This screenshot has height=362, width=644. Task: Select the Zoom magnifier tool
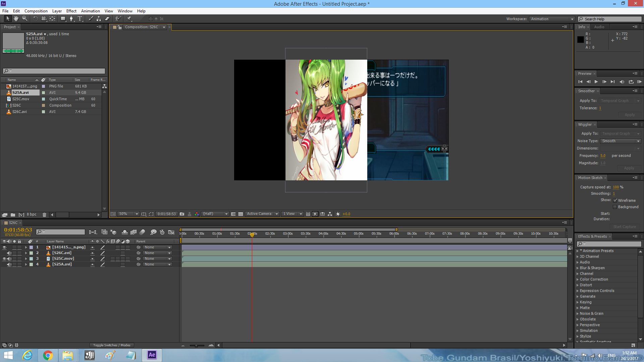pyautogui.click(x=24, y=19)
